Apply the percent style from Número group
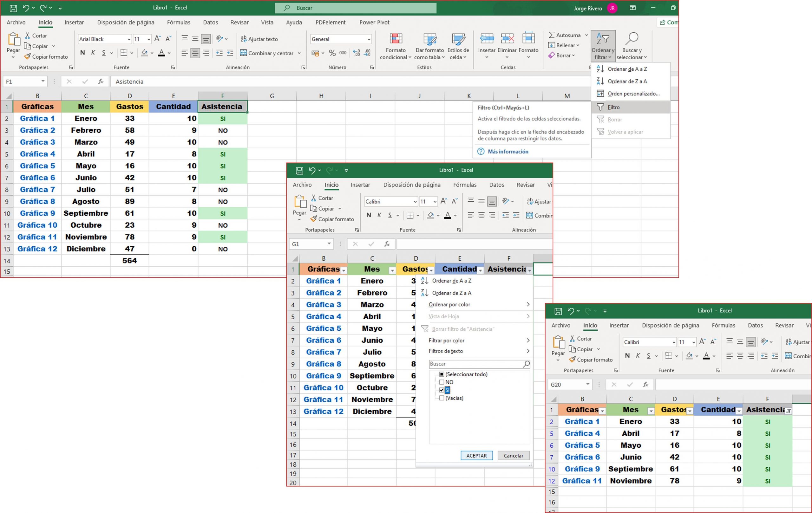812x513 pixels. [332, 53]
